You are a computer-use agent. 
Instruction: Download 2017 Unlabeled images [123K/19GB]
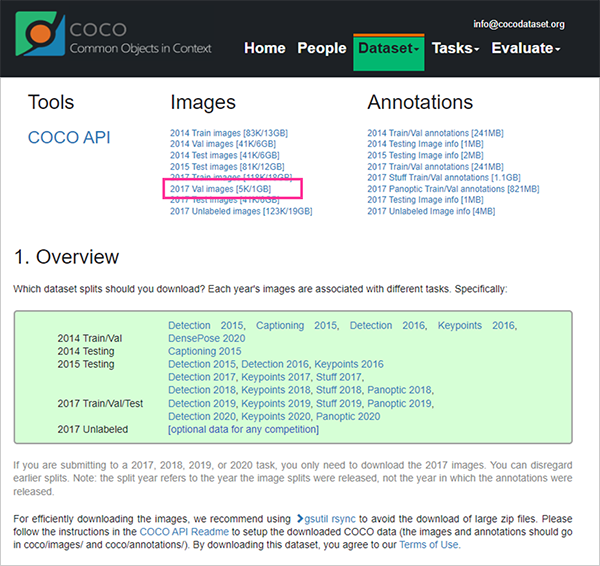tap(241, 211)
